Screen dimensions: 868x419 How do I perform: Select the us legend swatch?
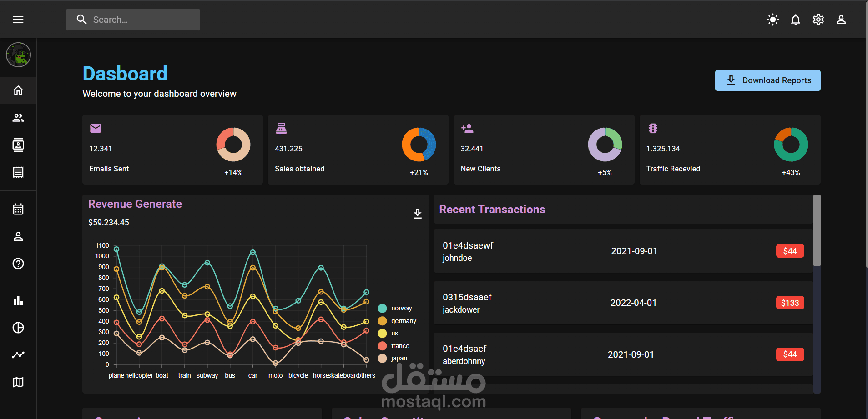[x=382, y=334]
